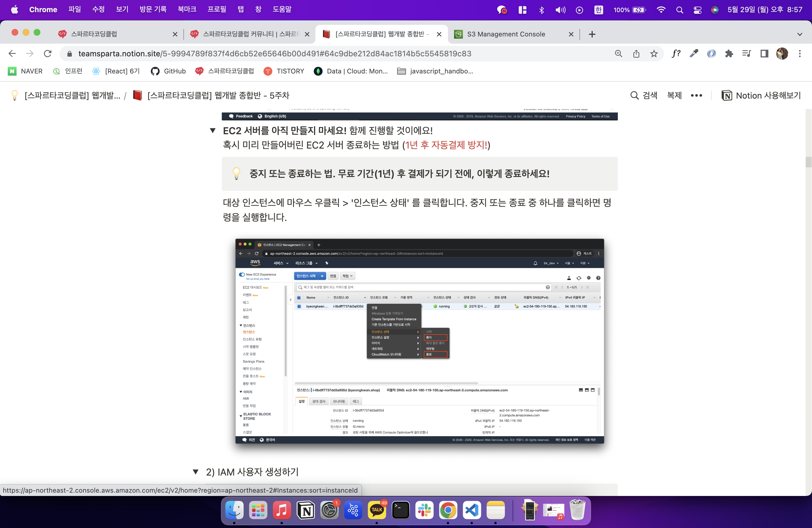The width and height of the screenshot is (812, 528).
Task: Open the Chrome share icon
Action: click(x=636, y=54)
